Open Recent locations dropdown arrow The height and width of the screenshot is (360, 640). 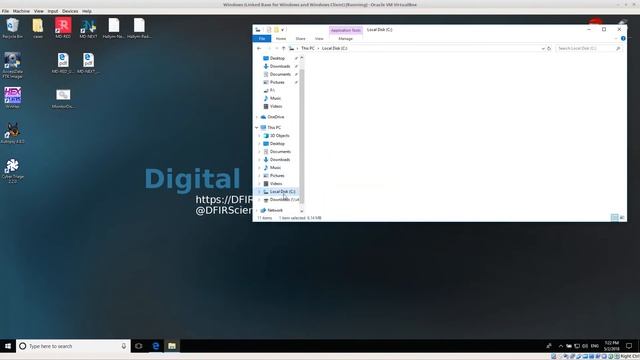(277, 48)
